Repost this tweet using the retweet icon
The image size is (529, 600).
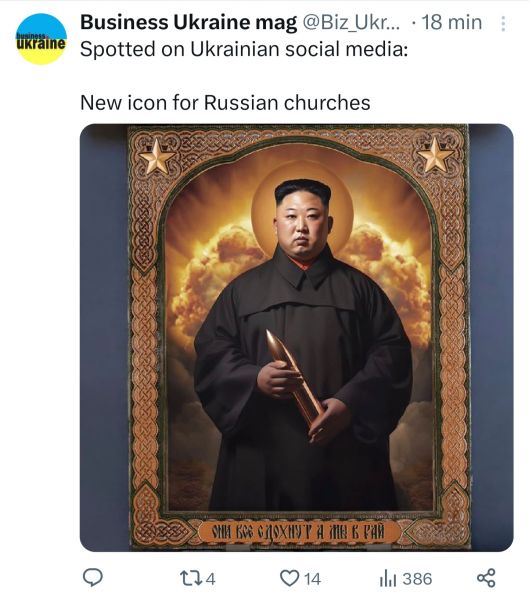pos(191,578)
